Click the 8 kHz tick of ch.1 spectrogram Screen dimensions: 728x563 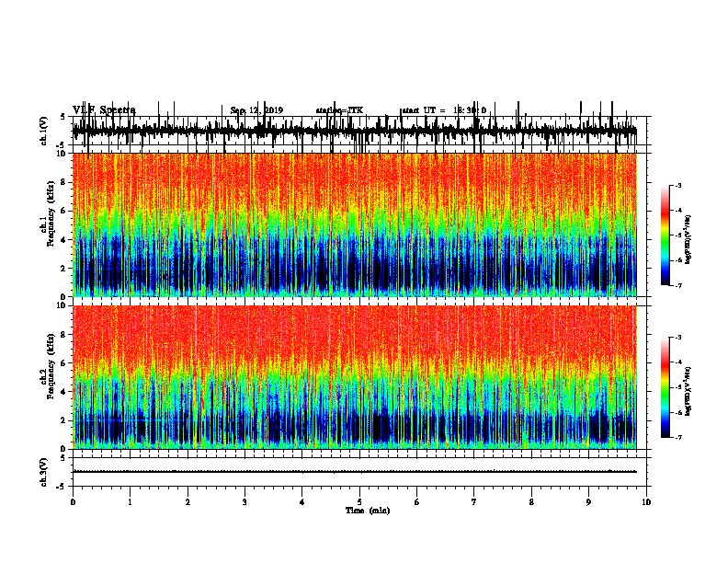coord(64,182)
